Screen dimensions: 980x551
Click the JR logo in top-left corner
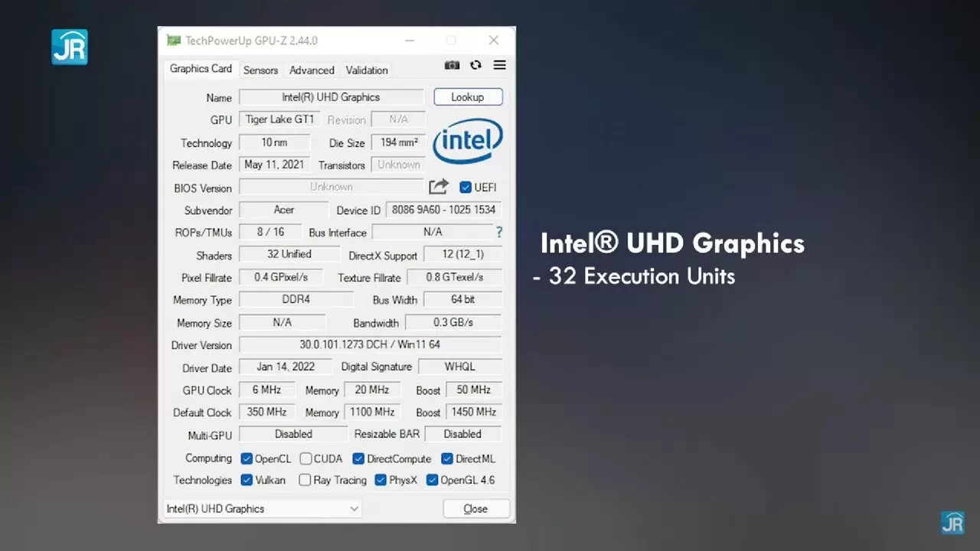[70, 47]
